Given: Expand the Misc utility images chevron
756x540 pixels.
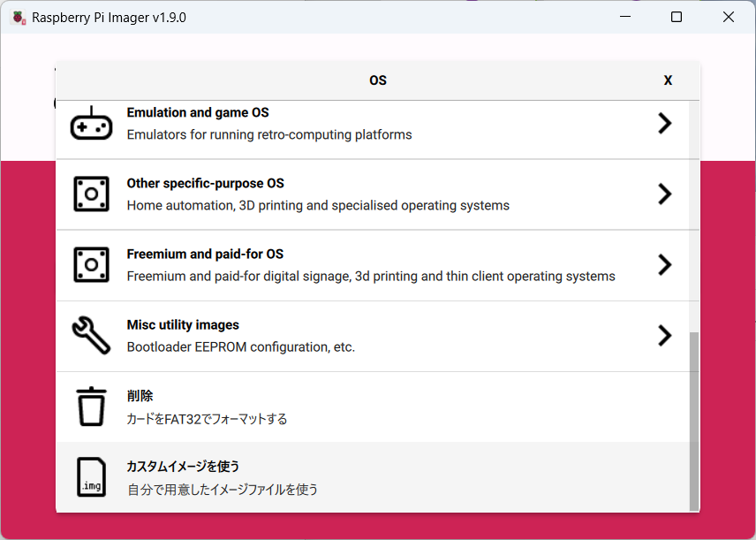Looking at the screenshot, I should click(665, 335).
